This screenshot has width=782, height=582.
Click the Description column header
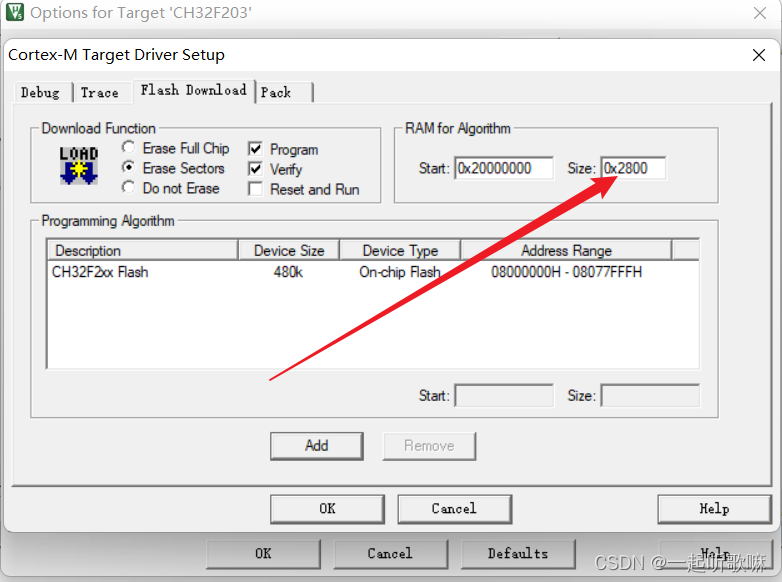pyautogui.click(x=143, y=250)
